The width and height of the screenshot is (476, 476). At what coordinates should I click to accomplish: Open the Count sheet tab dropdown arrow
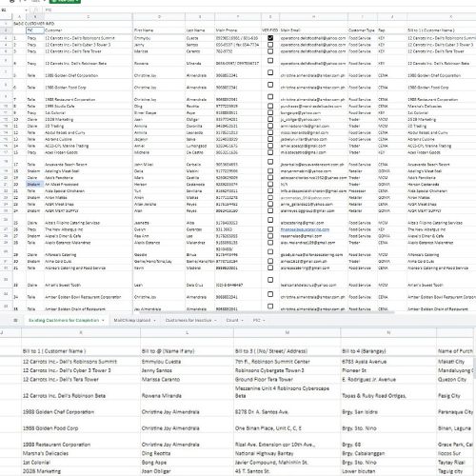(243, 320)
